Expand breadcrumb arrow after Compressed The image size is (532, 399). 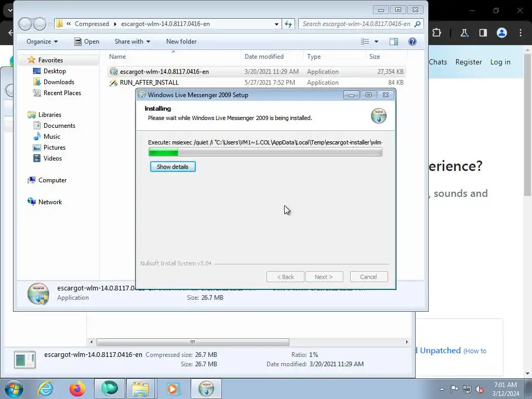tap(115, 24)
